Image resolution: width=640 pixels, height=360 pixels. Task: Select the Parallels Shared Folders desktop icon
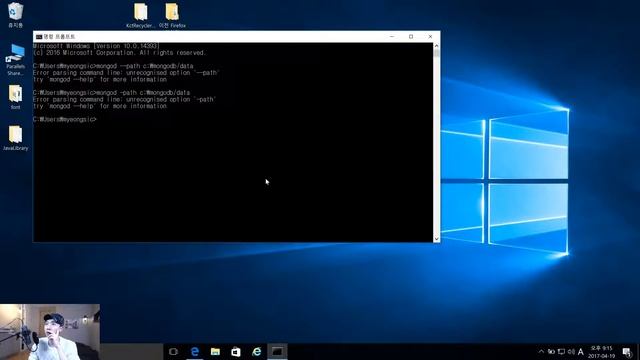(x=16, y=60)
